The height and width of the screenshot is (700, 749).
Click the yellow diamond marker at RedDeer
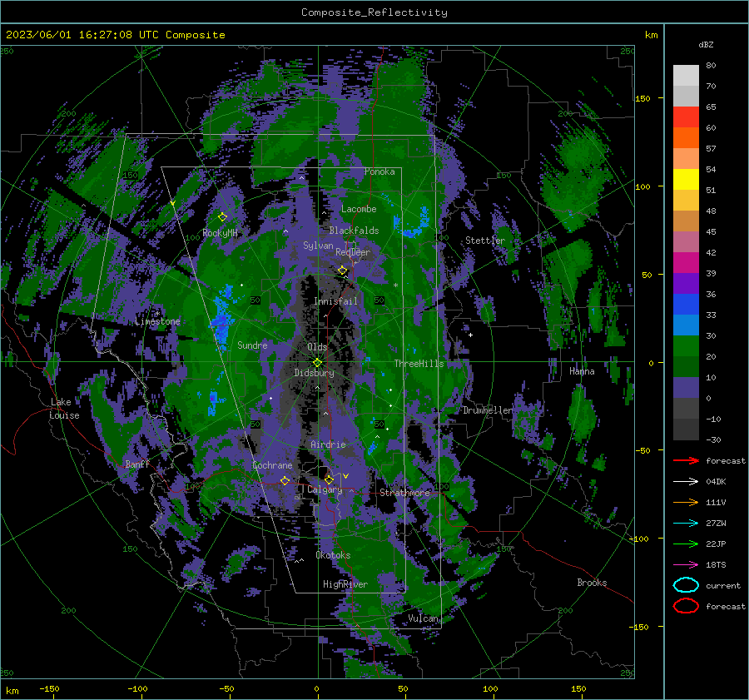pos(342,271)
